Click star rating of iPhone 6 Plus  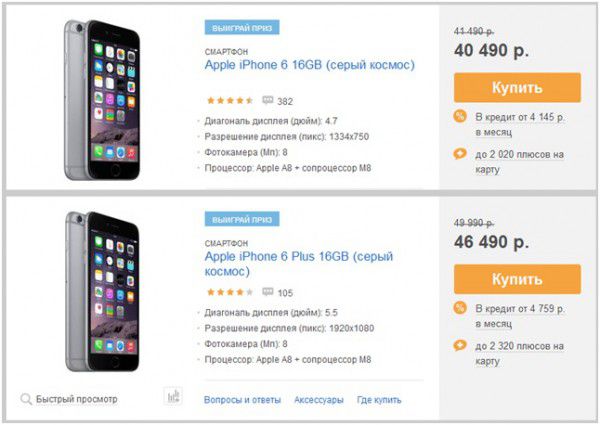(x=230, y=292)
